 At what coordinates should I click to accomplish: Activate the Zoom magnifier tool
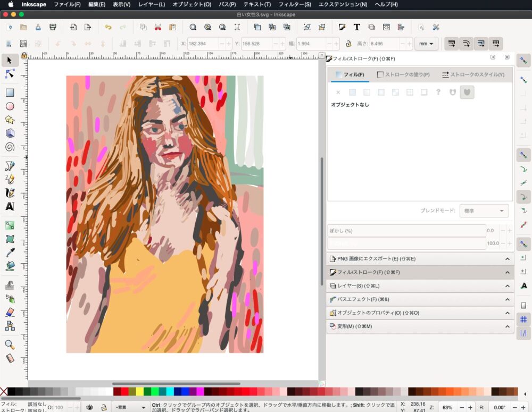point(10,345)
